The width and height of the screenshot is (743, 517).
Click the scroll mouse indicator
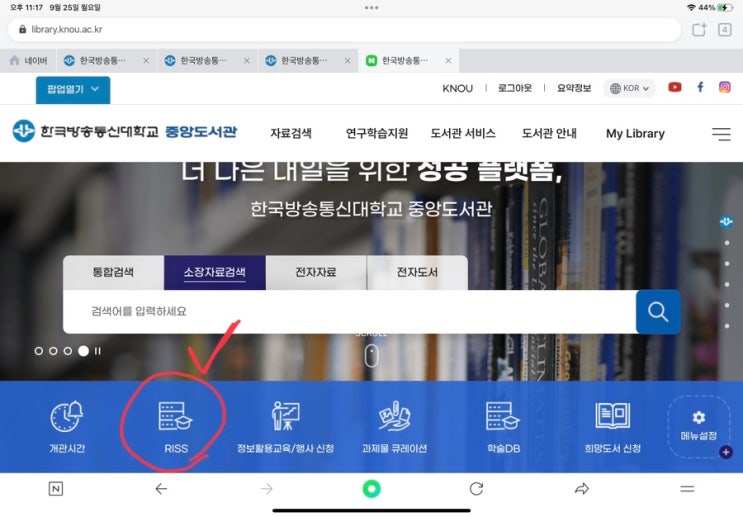pyautogui.click(x=372, y=356)
